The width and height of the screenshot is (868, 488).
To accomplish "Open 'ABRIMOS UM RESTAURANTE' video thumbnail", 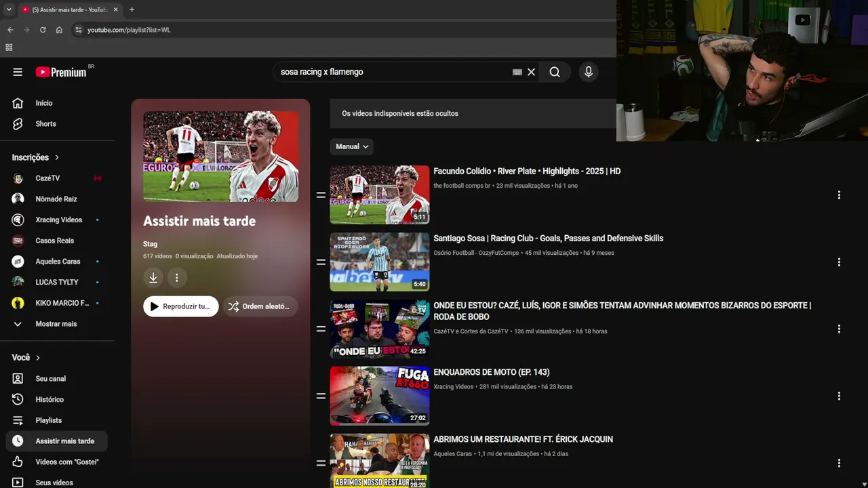I will [380, 461].
